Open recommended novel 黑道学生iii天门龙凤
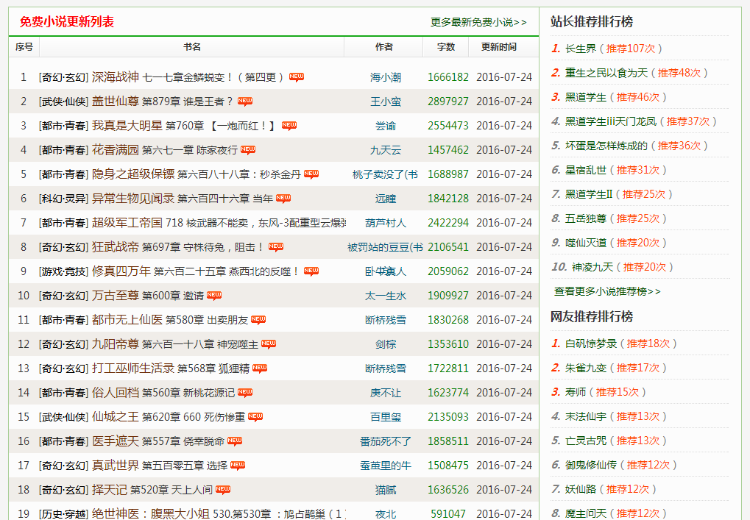 611,122
